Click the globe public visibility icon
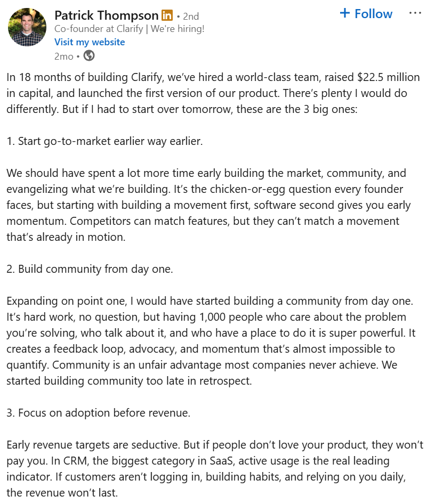The height and width of the screenshot is (504, 435). [90, 55]
